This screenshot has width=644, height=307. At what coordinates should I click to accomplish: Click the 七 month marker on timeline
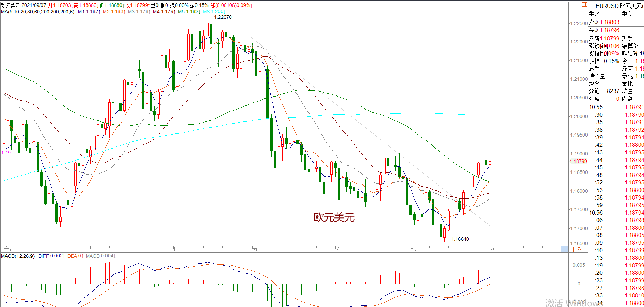click(x=413, y=249)
